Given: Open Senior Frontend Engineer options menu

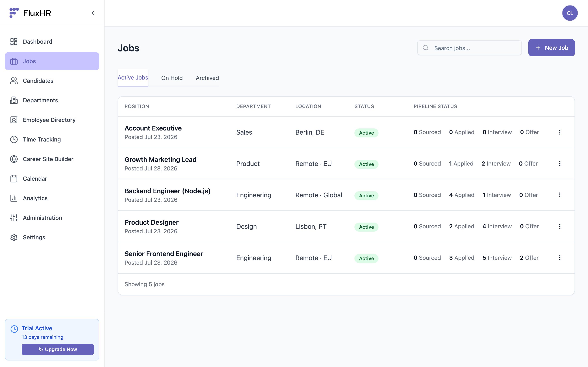Looking at the screenshot, I should (560, 258).
